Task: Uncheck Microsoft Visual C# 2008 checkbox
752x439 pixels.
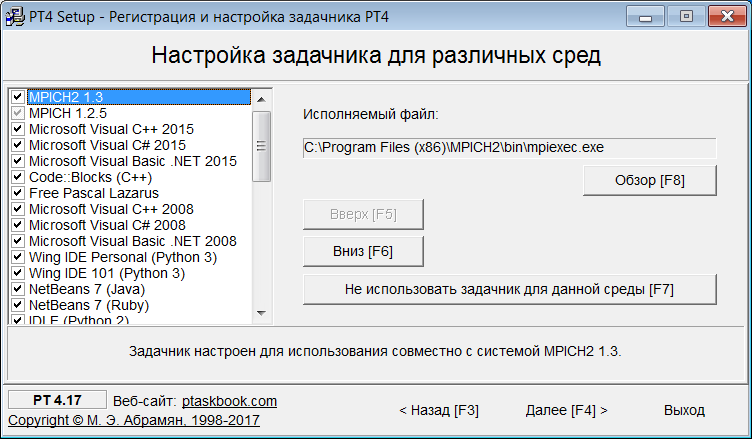Action: tap(18, 225)
